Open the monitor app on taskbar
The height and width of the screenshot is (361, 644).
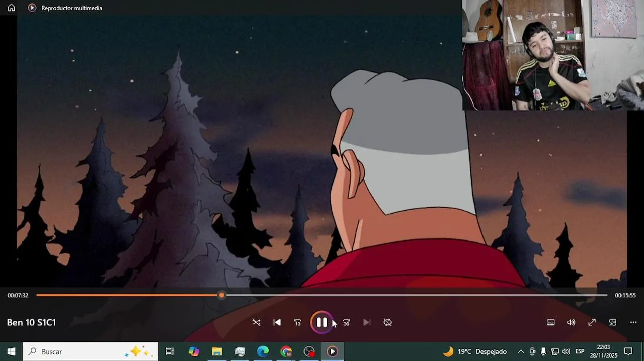coord(240,351)
